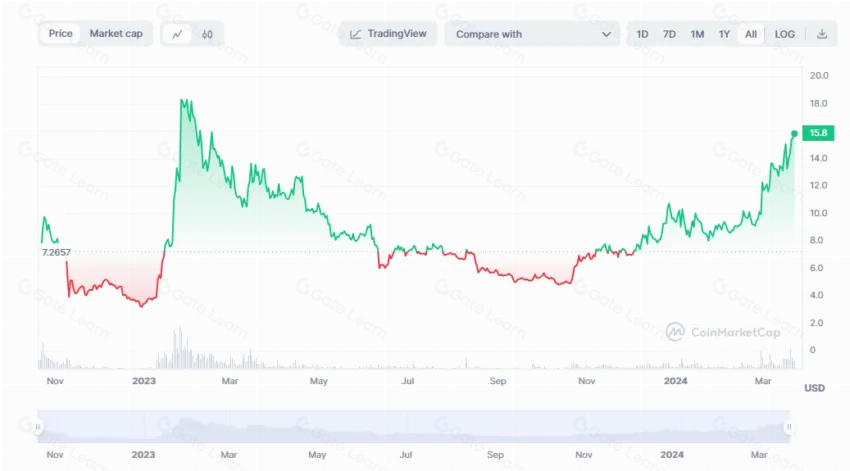
Task: Grab the right range slider handle
Action: point(788,427)
